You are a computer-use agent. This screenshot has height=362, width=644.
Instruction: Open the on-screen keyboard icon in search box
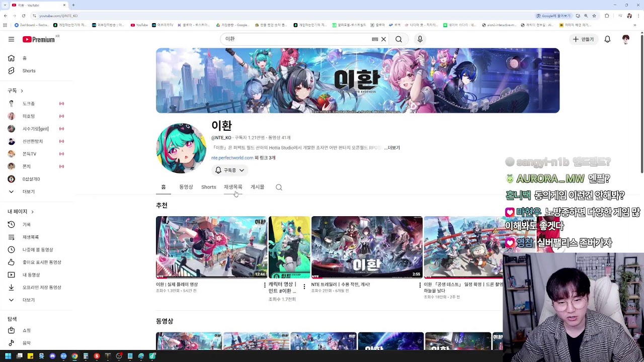375,39
